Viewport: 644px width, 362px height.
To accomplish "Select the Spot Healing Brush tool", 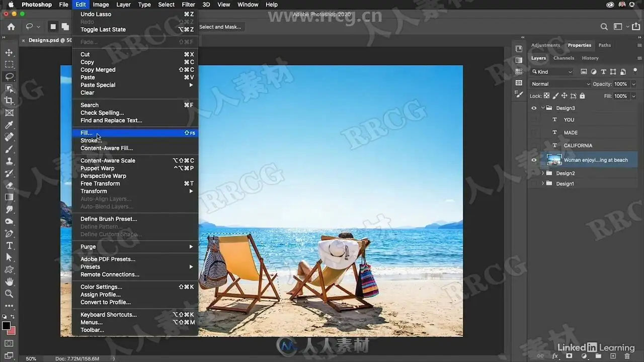I will tap(9, 137).
